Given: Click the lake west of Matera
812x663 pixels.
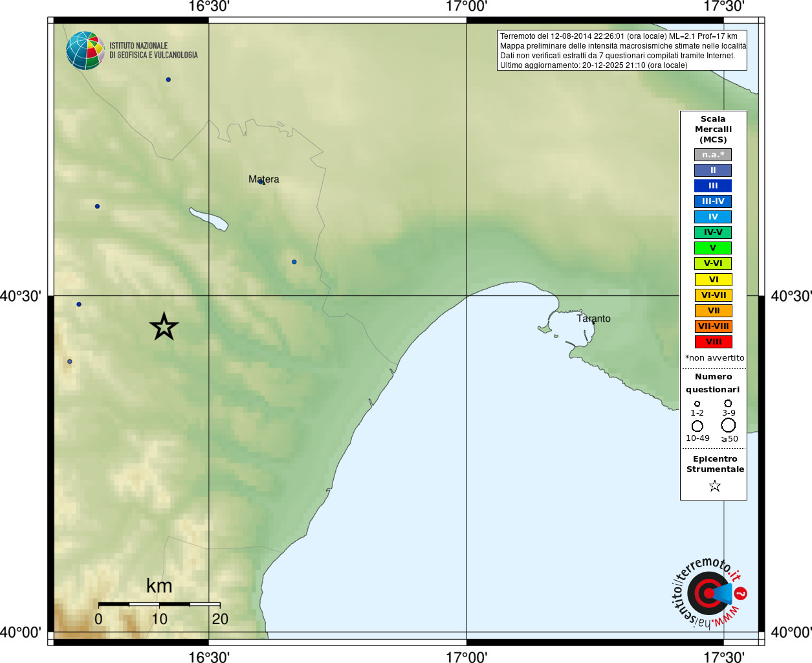Looking at the screenshot, I should (x=208, y=219).
